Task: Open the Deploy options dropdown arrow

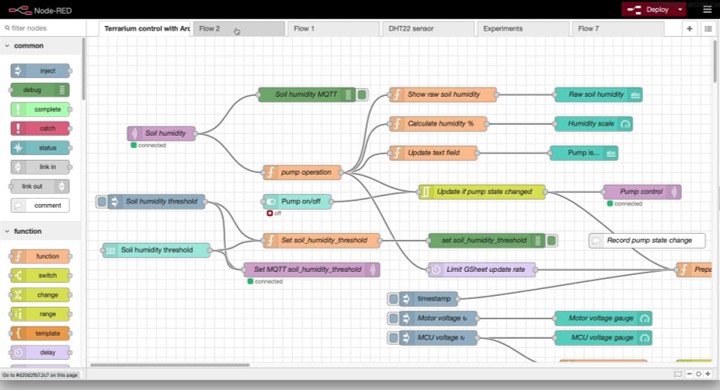Action: [680, 10]
